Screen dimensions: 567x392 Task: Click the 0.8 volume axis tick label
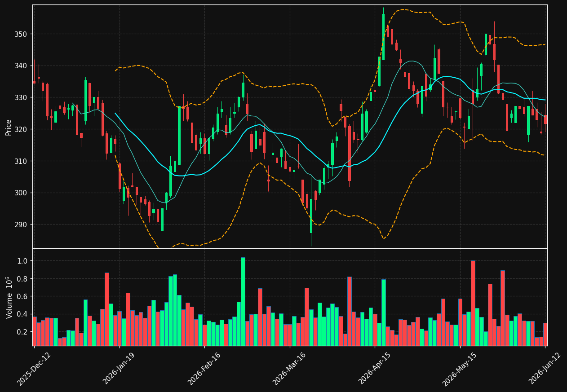click(x=22, y=279)
